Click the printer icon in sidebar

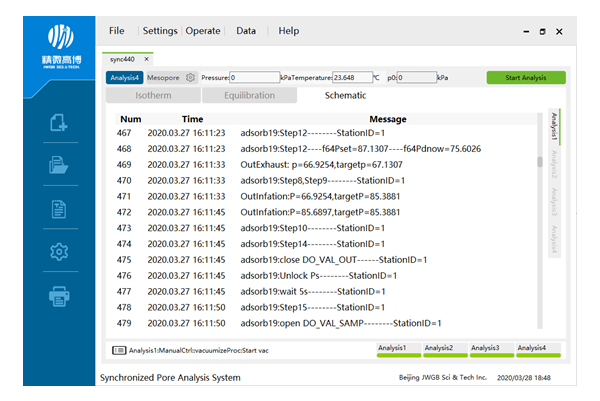point(58,295)
